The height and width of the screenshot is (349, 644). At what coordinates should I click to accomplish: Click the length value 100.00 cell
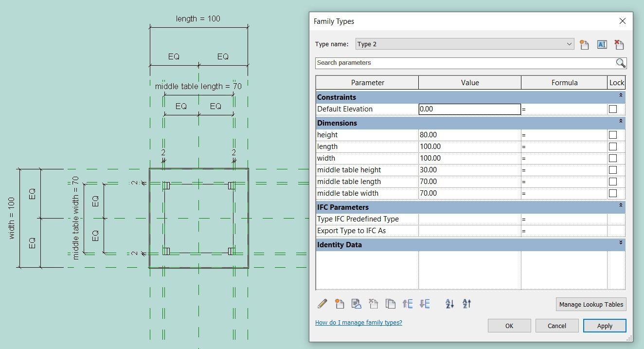469,147
